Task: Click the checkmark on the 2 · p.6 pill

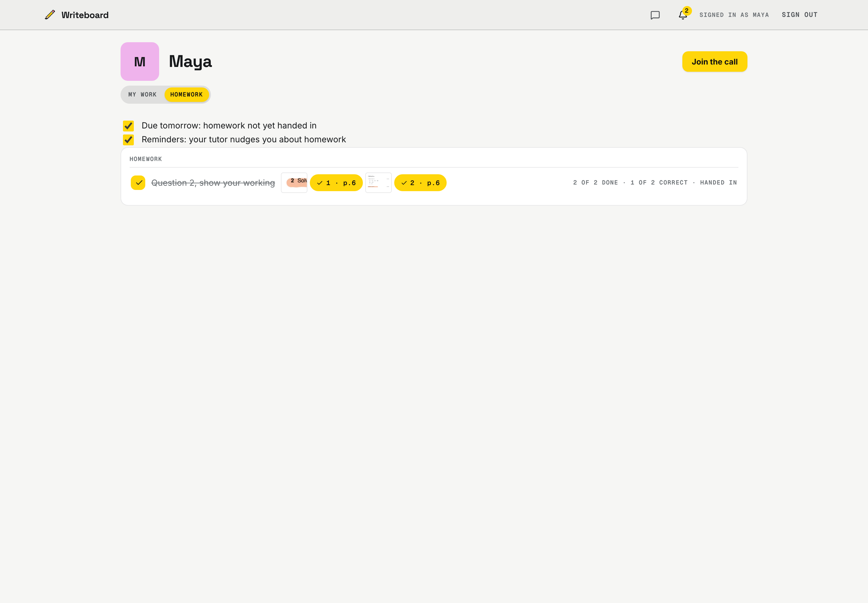Action: [x=404, y=183]
